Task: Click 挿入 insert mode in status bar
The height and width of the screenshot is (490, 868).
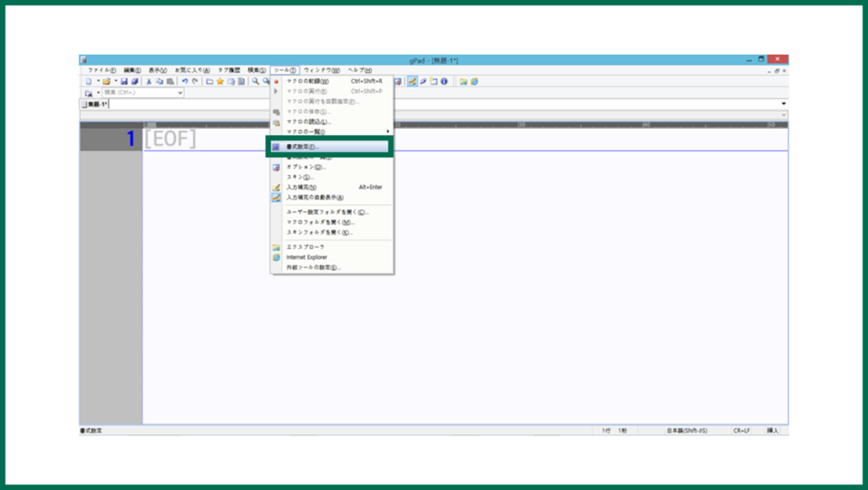Action: click(773, 431)
